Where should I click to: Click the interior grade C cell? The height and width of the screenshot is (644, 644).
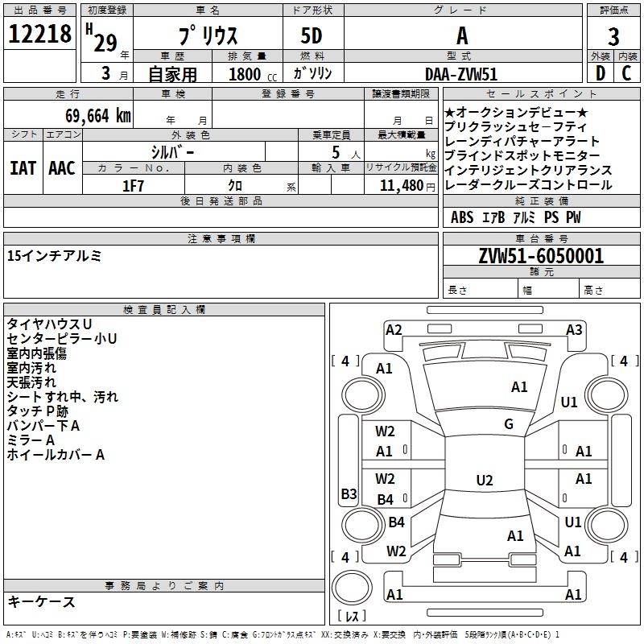click(626, 72)
